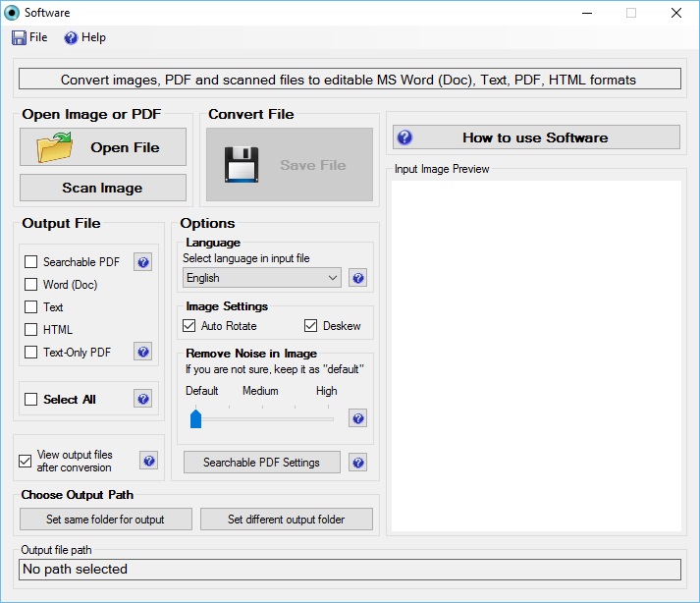Click the yellow folder icon on Open File
The height and width of the screenshot is (603, 700).
54,147
